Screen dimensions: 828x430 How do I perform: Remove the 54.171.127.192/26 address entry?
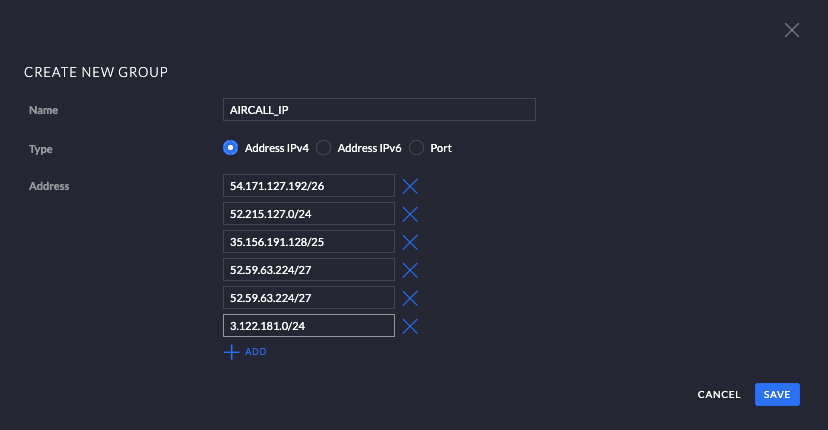click(x=409, y=186)
